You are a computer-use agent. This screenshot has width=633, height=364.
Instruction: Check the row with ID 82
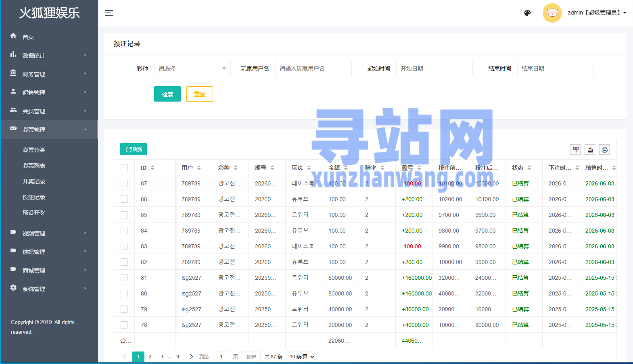pyautogui.click(x=124, y=262)
